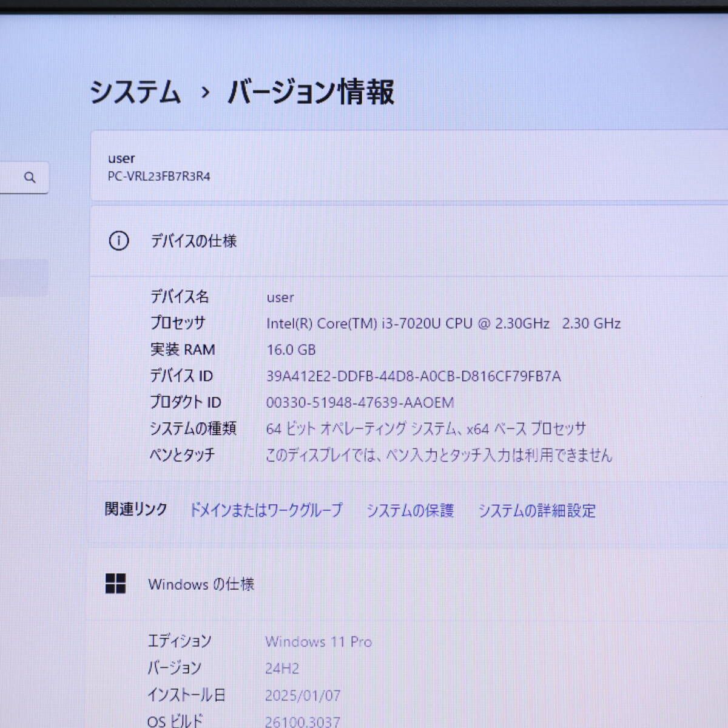Screen dimensions: 728x728
Task: Click the device specifications info icon
Action: 118,241
